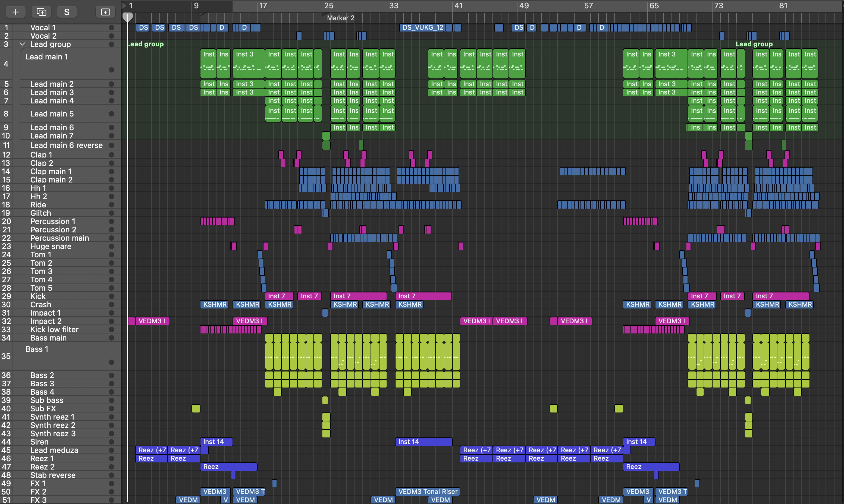Toggle the Kick track dot

111,296
